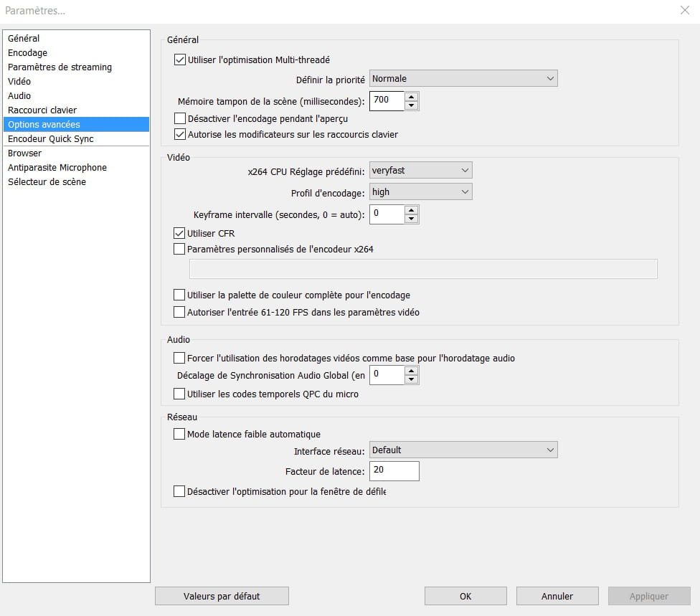
Task: Increase scene buffer memory with up arrow
Action: (411, 96)
